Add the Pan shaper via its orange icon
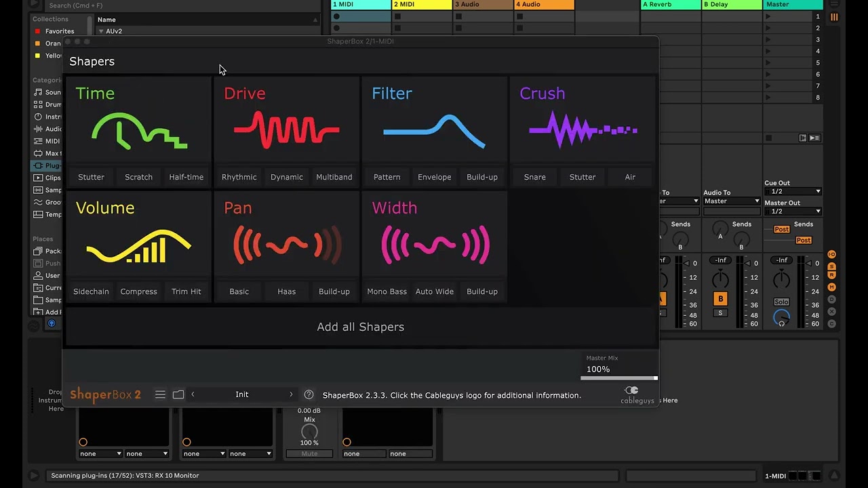 tap(286, 245)
